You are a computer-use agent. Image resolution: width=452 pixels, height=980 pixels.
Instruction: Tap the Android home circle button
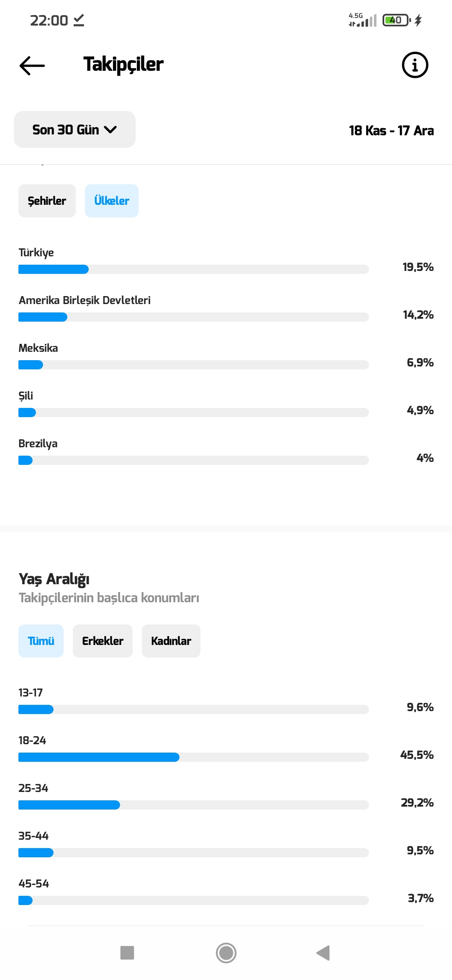pyautogui.click(x=226, y=953)
